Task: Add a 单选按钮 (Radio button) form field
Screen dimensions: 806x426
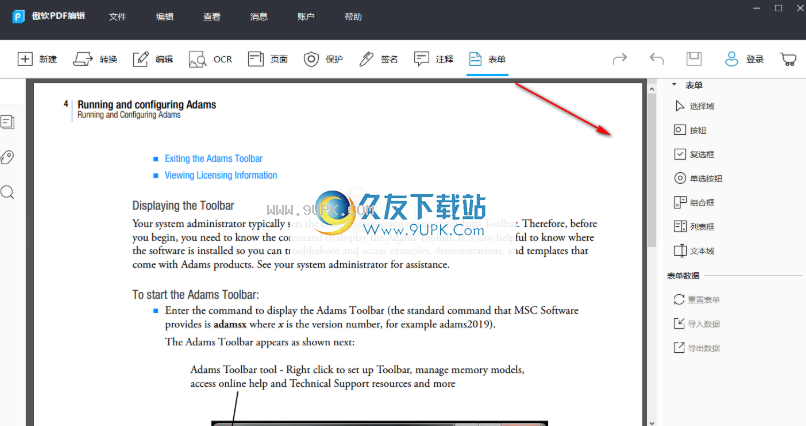Action: [x=698, y=178]
